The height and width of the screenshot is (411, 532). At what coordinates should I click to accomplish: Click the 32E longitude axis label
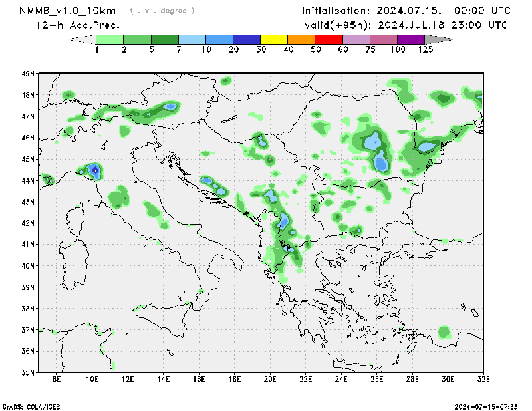pos(483,380)
